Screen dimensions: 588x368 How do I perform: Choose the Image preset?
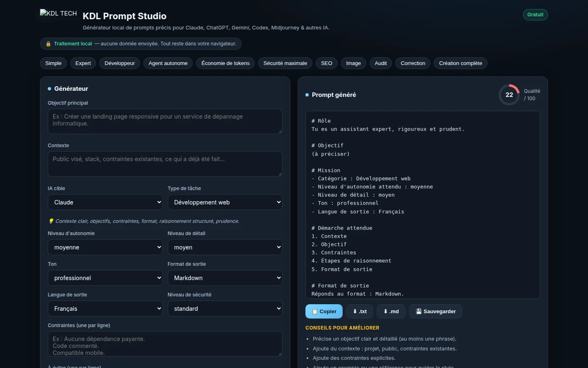354,63
